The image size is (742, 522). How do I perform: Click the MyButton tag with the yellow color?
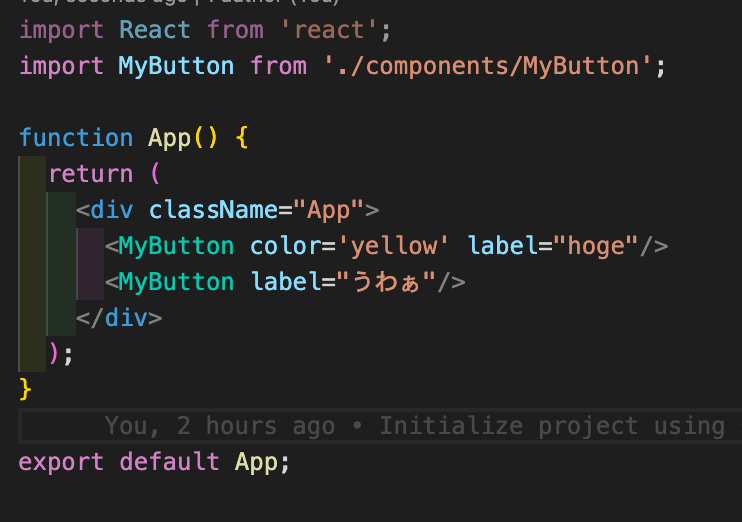(176, 246)
